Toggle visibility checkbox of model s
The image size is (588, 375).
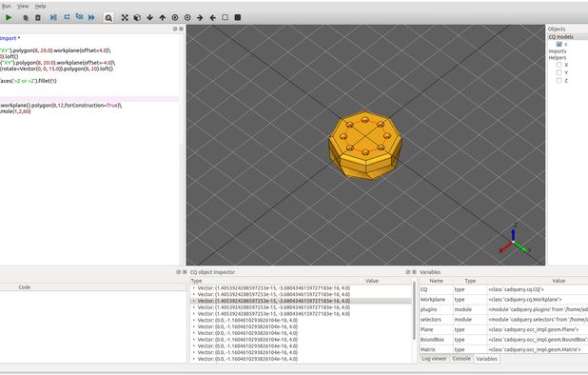click(x=559, y=44)
